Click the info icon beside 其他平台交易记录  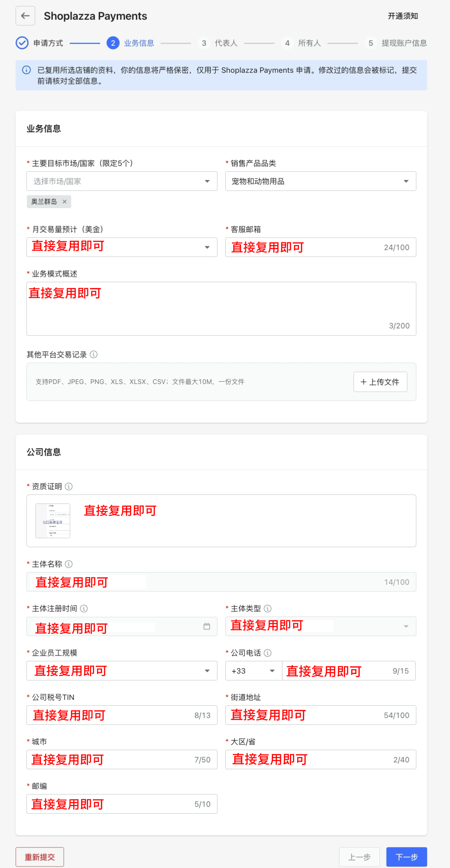click(x=94, y=354)
